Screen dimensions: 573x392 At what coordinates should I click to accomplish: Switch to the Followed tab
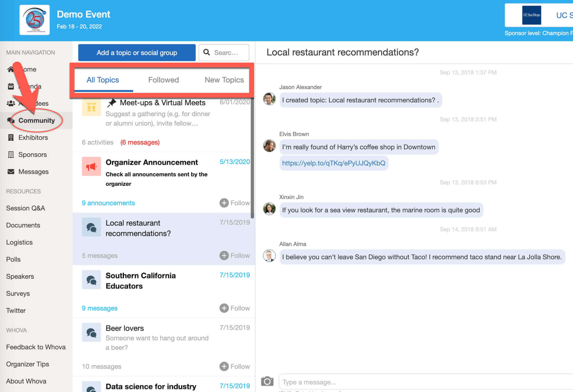point(163,80)
